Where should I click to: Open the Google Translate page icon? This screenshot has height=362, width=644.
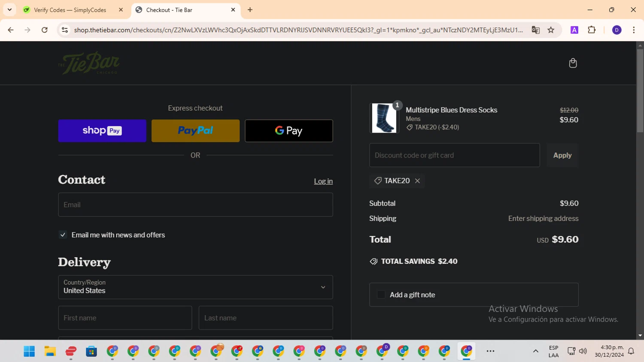pos(535,30)
